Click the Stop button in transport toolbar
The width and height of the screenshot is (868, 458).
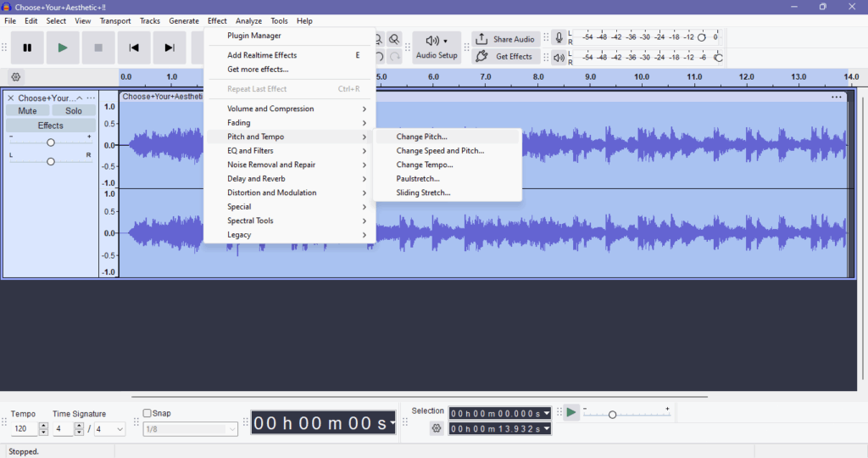(98, 48)
